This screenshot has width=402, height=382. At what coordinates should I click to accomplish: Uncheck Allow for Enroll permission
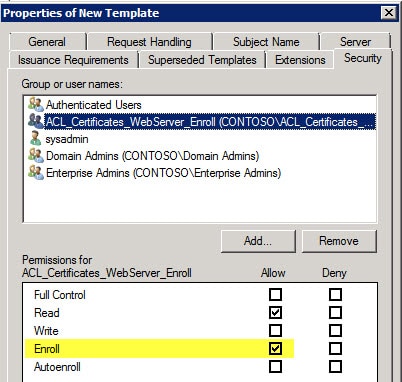click(275, 349)
